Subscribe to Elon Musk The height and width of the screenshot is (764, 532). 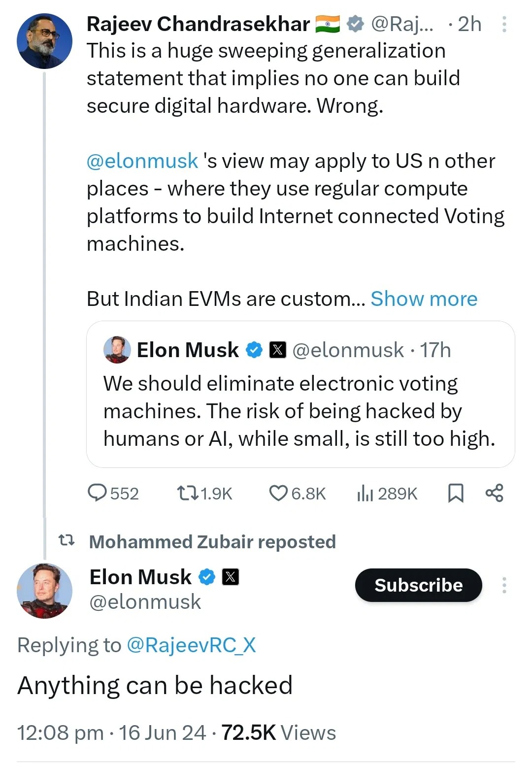tap(418, 585)
